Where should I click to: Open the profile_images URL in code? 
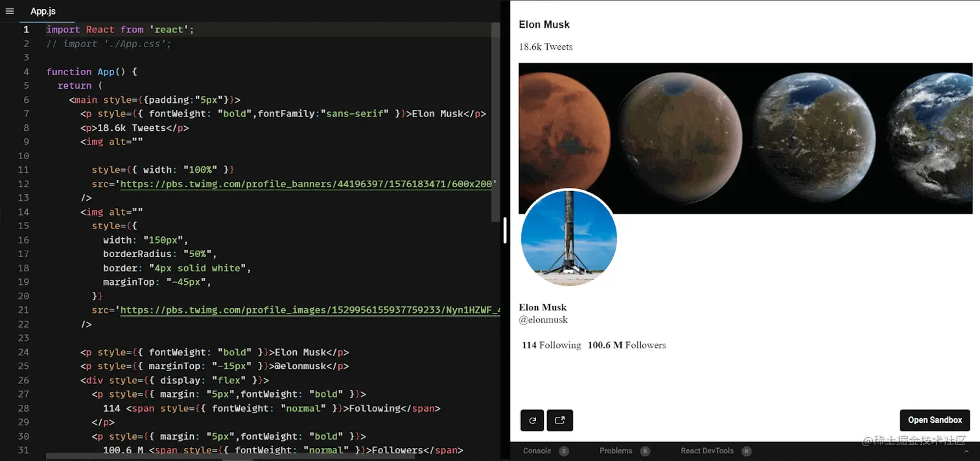tap(310, 310)
